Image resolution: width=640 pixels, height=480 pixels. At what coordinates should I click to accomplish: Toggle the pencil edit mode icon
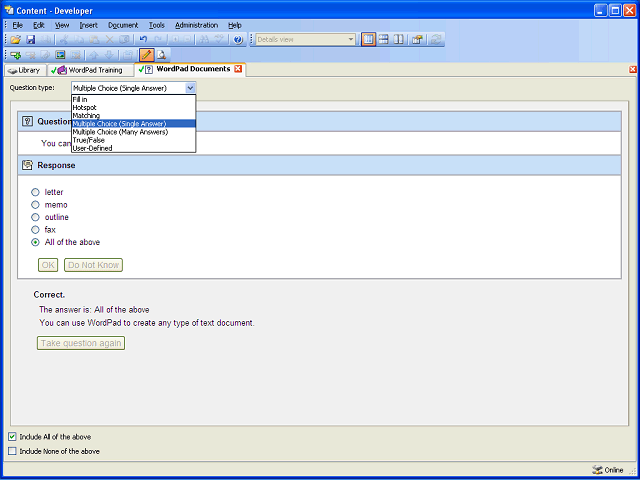click(147, 55)
